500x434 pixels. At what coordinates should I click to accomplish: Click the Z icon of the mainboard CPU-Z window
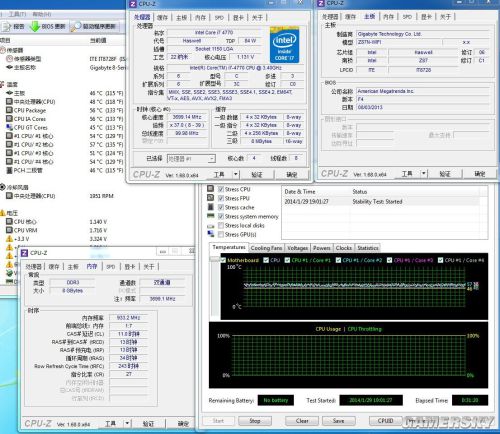[x=321, y=3]
